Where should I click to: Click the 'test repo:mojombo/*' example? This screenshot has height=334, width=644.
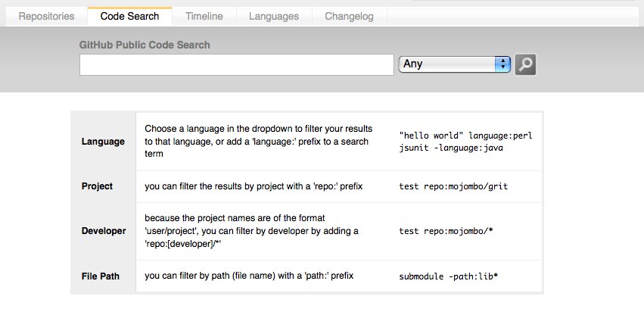point(448,231)
